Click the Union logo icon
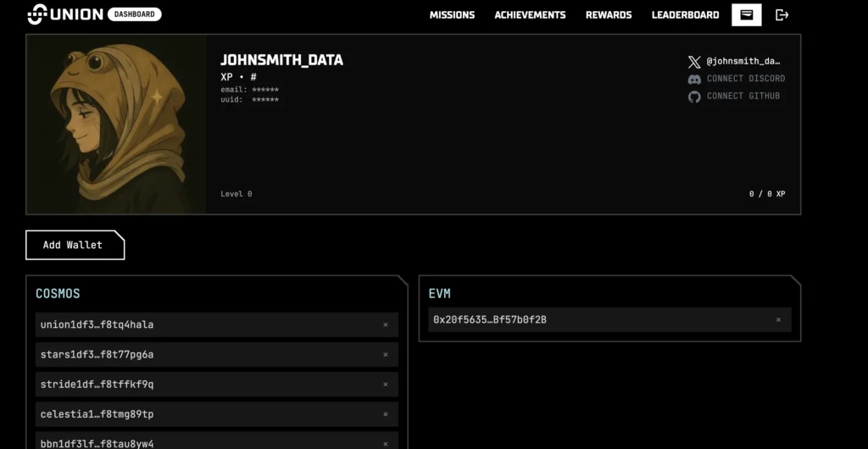The image size is (868, 449). (x=37, y=14)
